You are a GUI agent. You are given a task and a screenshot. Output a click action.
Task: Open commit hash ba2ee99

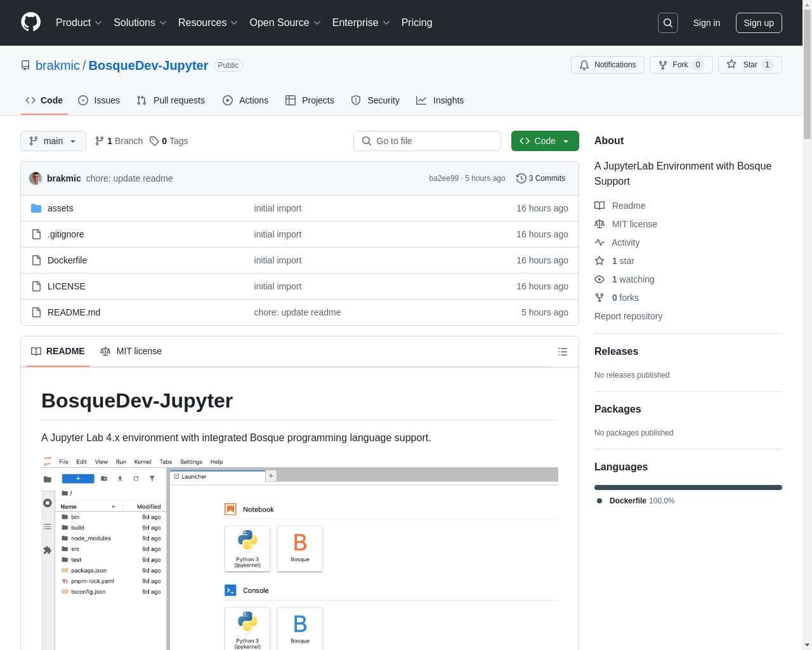coord(443,178)
